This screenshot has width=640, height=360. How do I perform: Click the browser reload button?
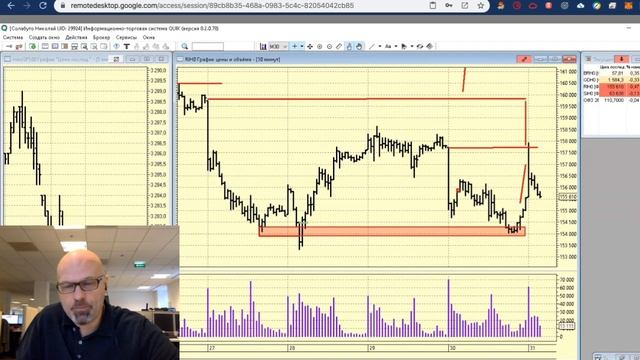[42, 5]
